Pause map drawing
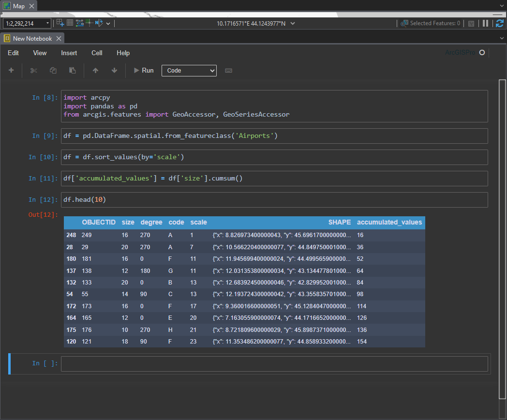The image size is (507, 420). pyautogui.click(x=485, y=23)
